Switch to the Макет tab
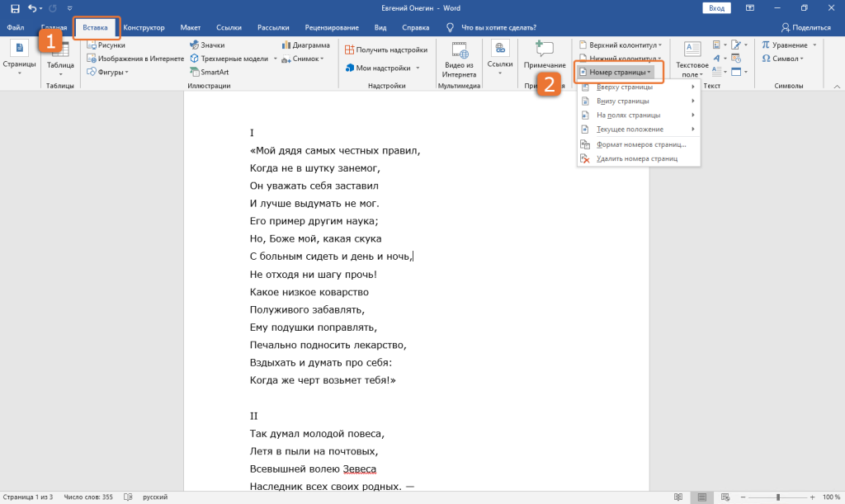 191,27
